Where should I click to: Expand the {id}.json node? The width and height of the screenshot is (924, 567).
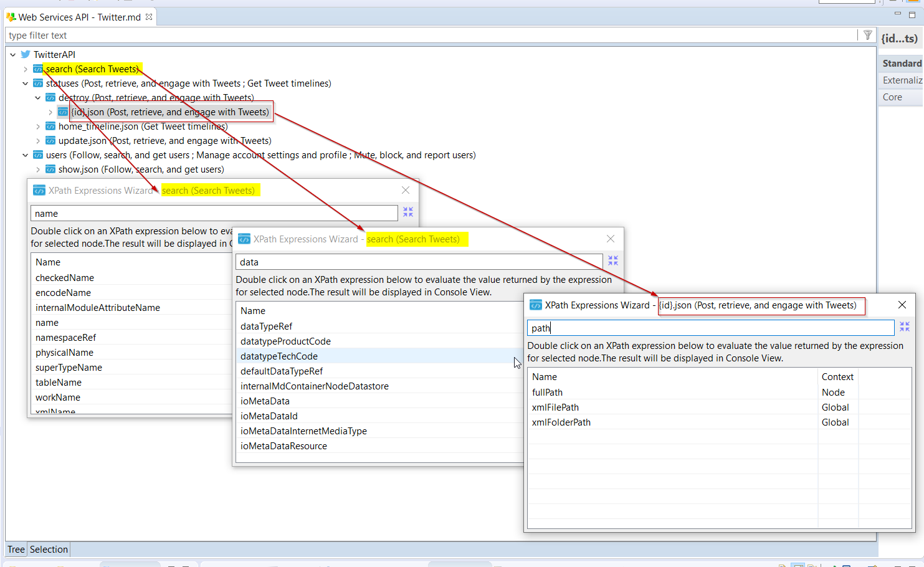pos(50,112)
